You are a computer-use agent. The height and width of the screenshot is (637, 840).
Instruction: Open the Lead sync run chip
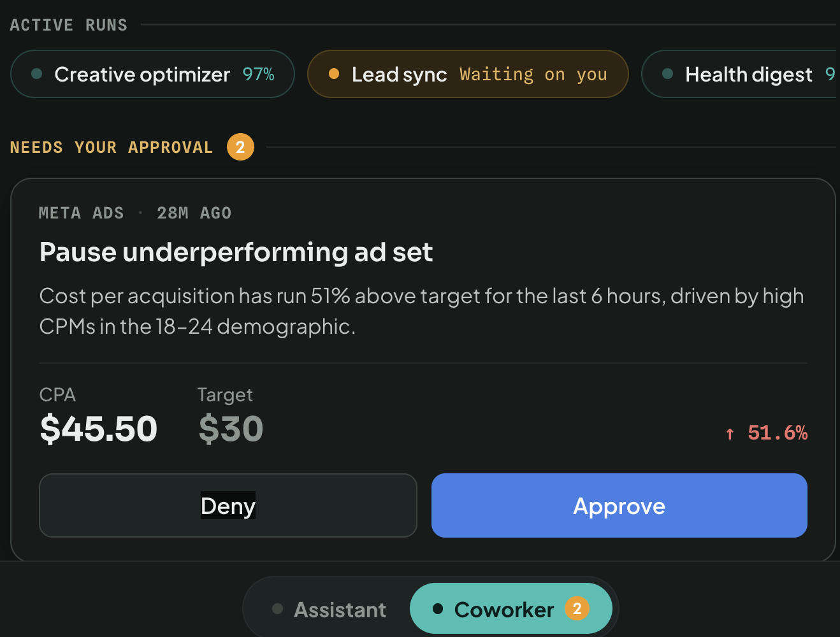pos(468,74)
